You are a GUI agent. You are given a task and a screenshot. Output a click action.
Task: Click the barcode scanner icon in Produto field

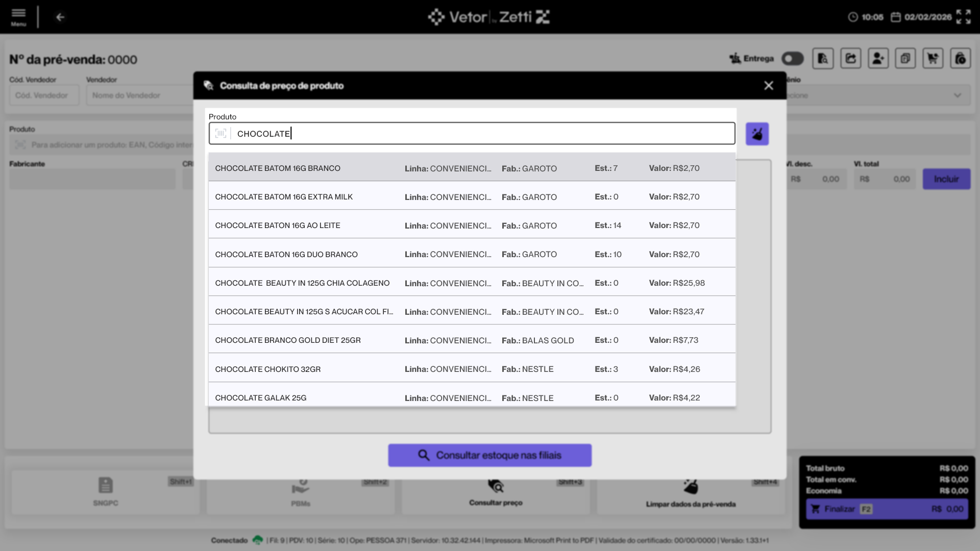[220, 134]
